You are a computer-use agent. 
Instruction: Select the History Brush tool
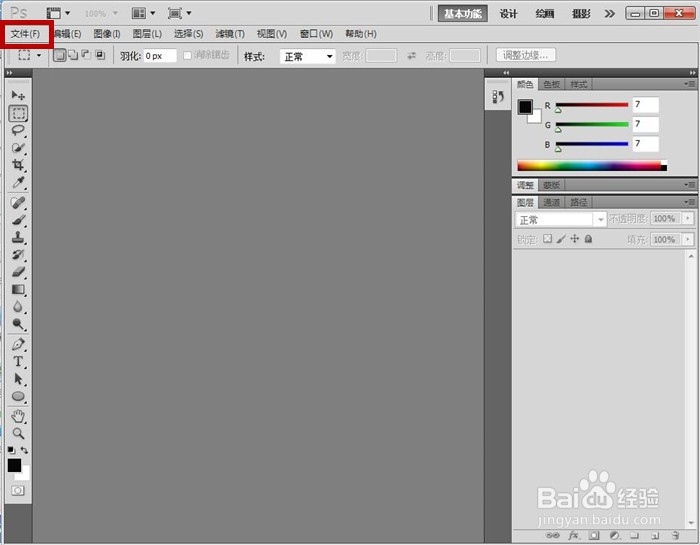pos(18,255)
